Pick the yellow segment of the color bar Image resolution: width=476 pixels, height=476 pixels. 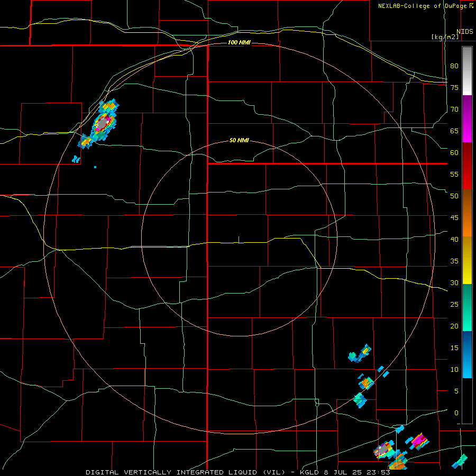[x=467, y=261]
